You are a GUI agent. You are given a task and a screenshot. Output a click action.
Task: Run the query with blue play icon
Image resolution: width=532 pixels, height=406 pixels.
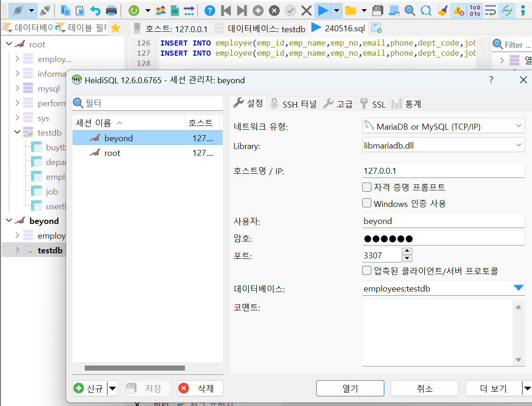tap(323, 11)
